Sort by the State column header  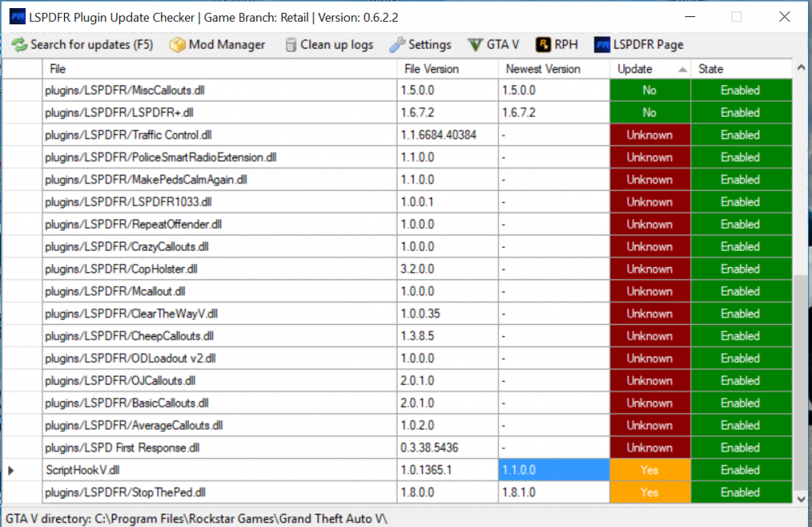[x=741, y=69]
